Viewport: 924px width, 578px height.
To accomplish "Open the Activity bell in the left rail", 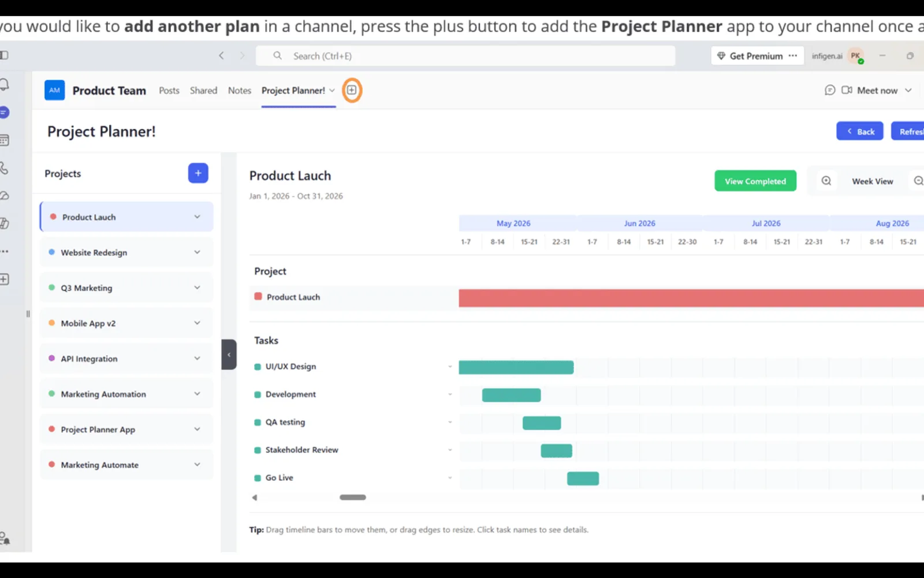I will (3, 85).
